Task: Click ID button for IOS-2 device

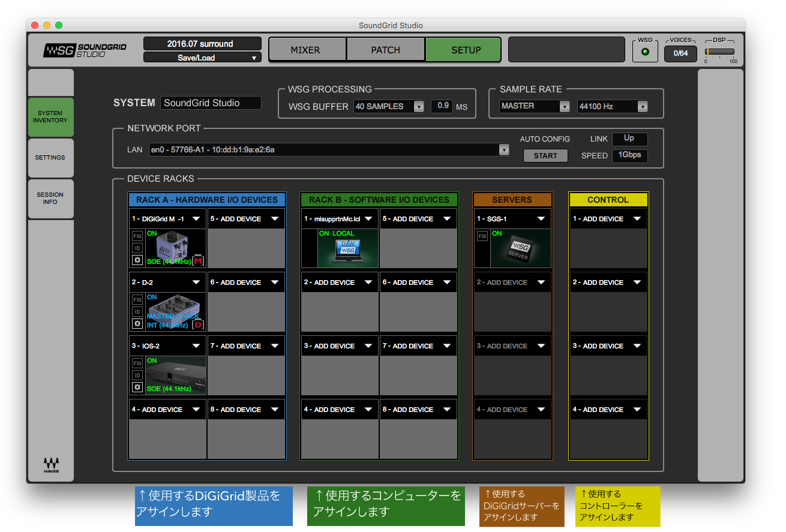Action: pos(137,375)
